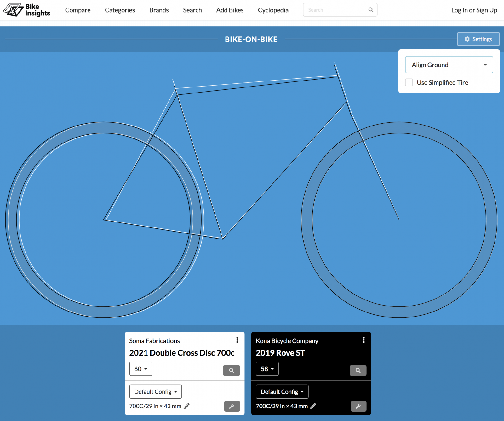Screen dimensions: 504x421
Task: Click the Soma 700C/29 in × 43 mm text
Action: pos(155,406)
